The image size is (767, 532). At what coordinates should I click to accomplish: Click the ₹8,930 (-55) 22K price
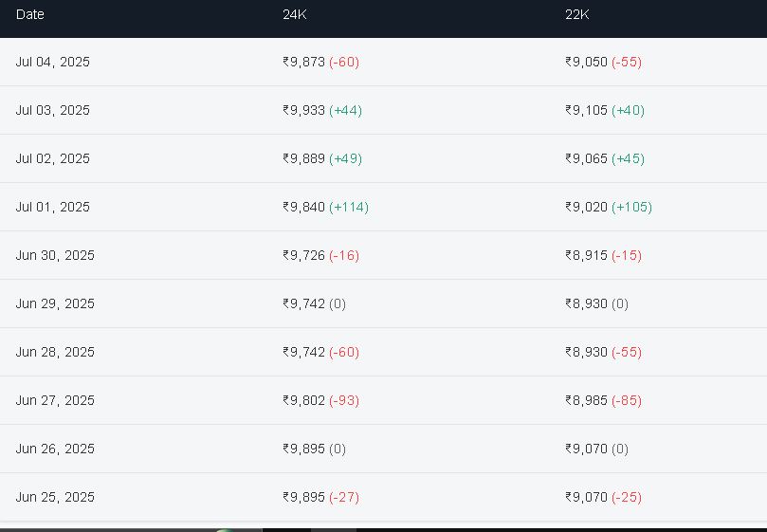(603, 353)
